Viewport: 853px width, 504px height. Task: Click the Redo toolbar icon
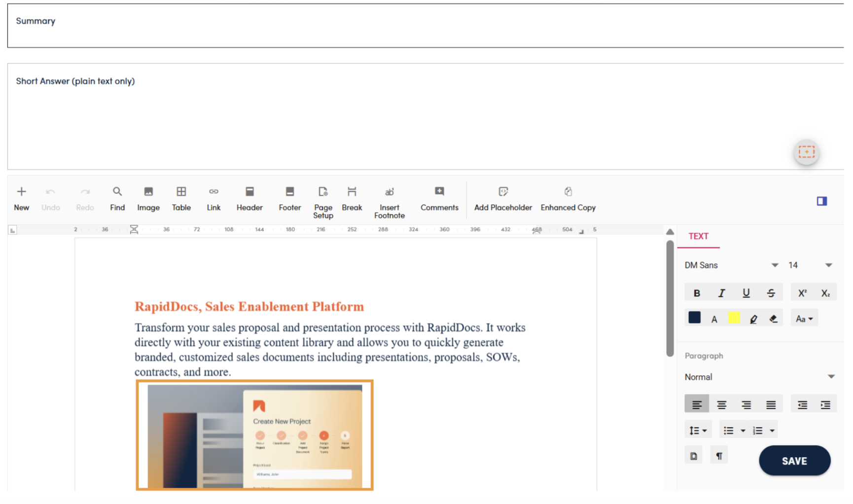(x=85, y=199)
